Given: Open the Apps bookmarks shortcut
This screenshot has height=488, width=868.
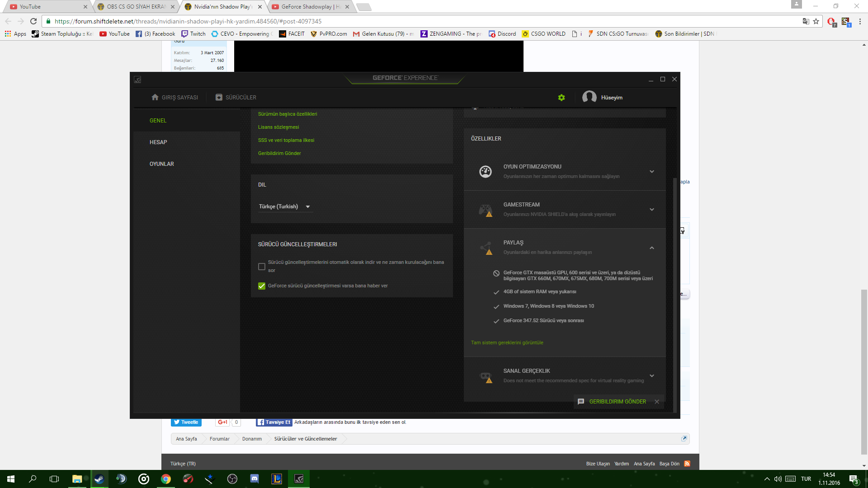Looking at the screenshot, I should tap(15, 34).
